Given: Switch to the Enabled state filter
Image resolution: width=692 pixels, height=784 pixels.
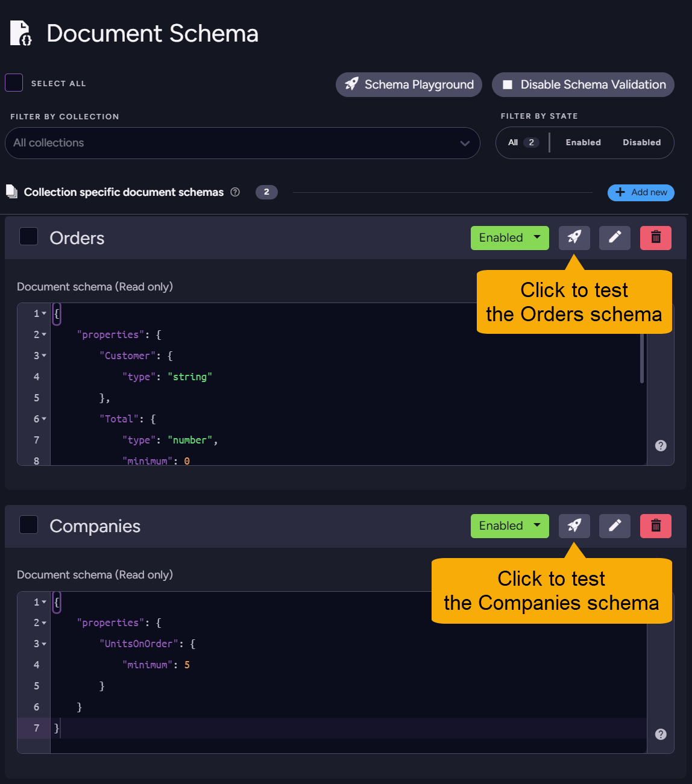Looking at the screenshot, I should tap(583, 142).
